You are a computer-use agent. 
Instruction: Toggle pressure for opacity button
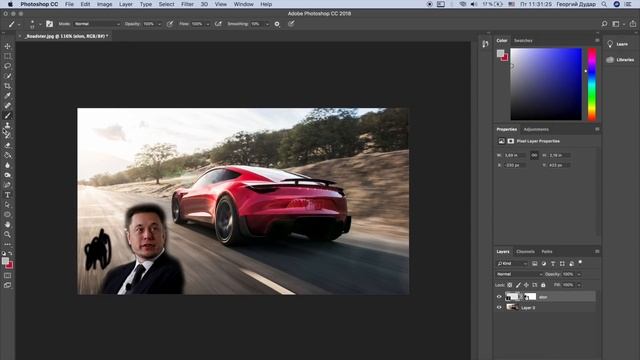click(170, 24)
